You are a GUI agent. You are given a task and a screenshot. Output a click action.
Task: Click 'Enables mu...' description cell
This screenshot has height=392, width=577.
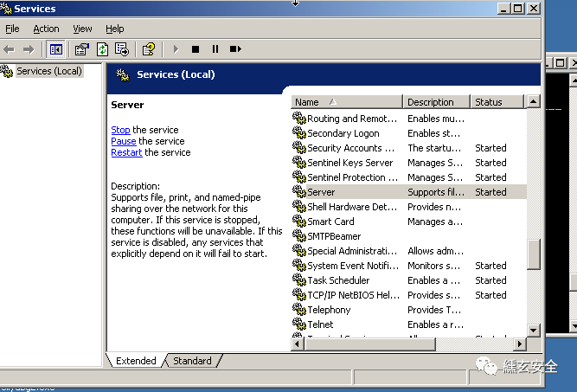pyautogui.click(x=436, y=119)
